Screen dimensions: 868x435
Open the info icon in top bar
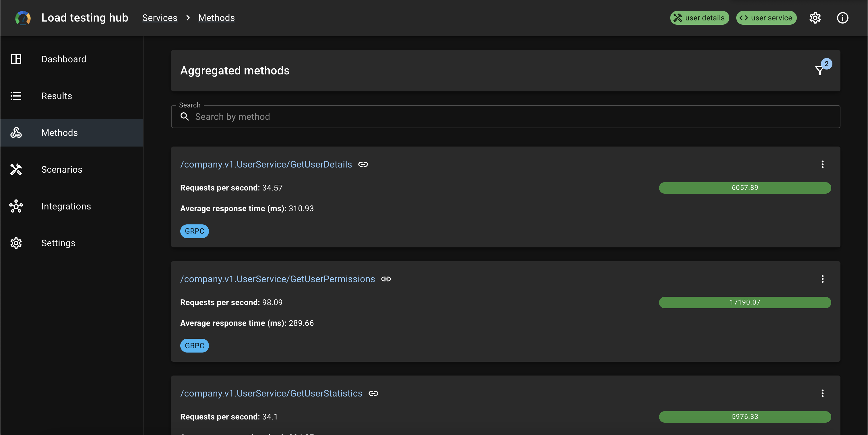(x=842, y=18)
